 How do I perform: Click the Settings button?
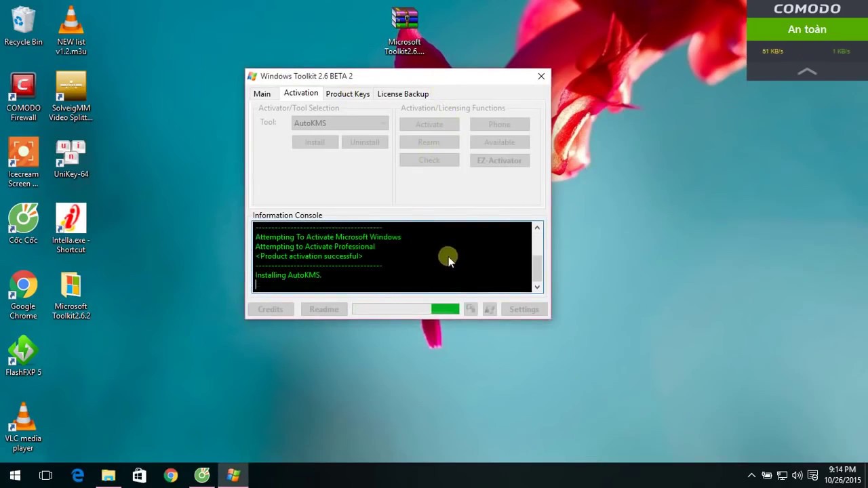524,309
